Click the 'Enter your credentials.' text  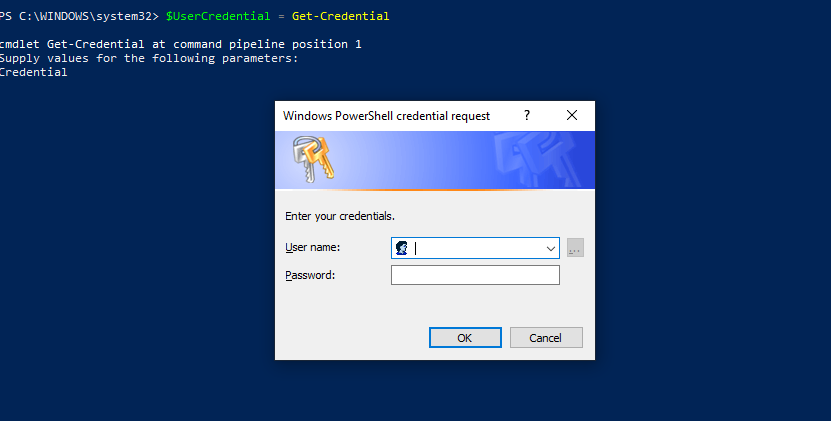[x=340, y=216]
